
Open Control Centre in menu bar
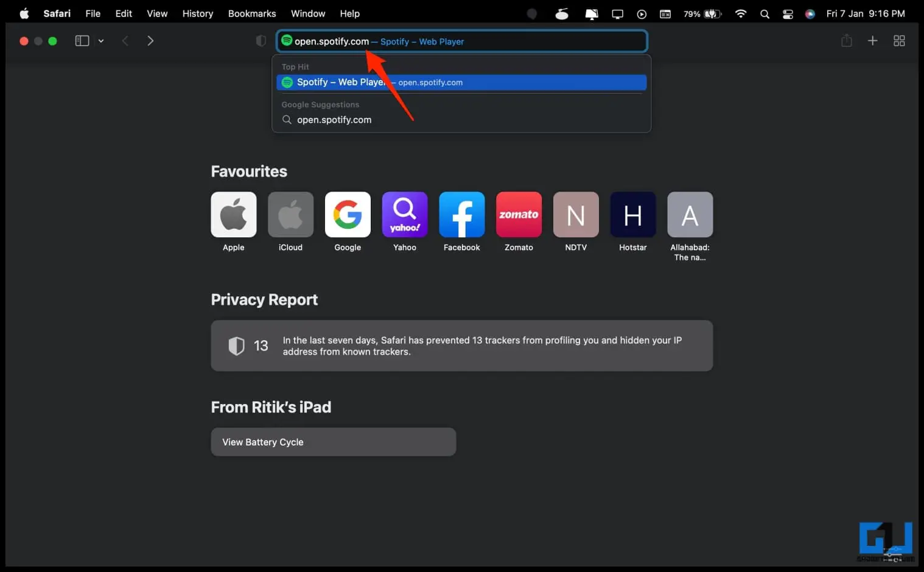coord(788,13)
